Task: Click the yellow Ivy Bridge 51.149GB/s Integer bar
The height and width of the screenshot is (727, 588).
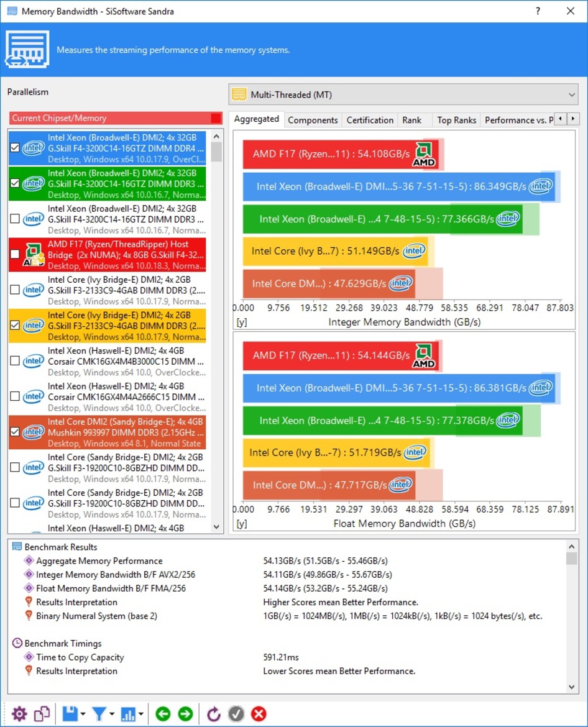Action: [335, 251]
